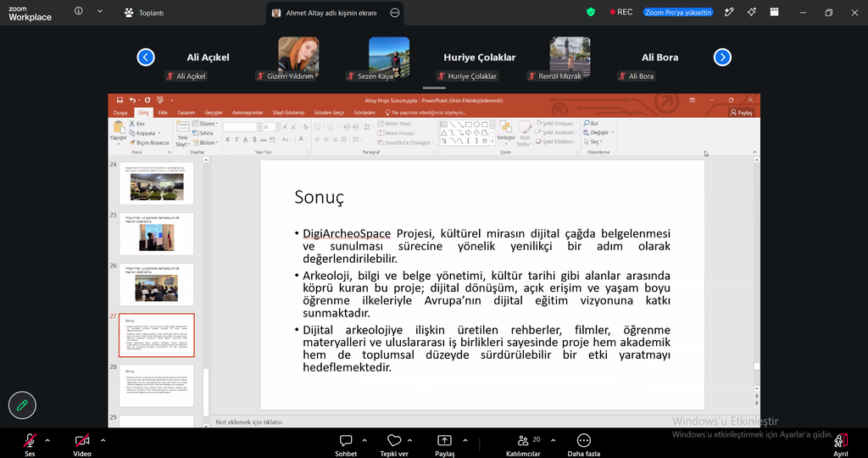The image size is (868, 458).
Task: Toggle underline A formatting
Action: [x=245, y=140]
